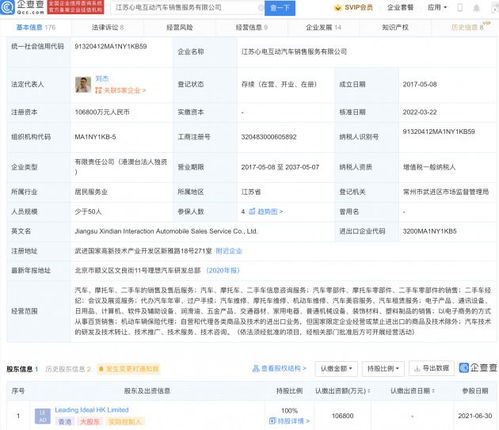Click the 居民服务业 industry value
Viewport: 499px width, 430px height.
[91, 192]
